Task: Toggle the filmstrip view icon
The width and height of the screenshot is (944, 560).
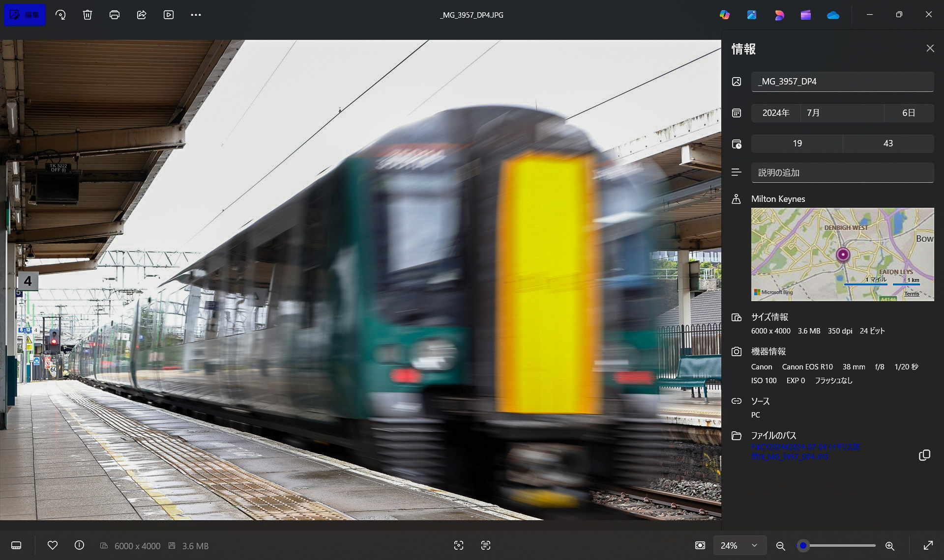Action: click(x=16, y=545)
